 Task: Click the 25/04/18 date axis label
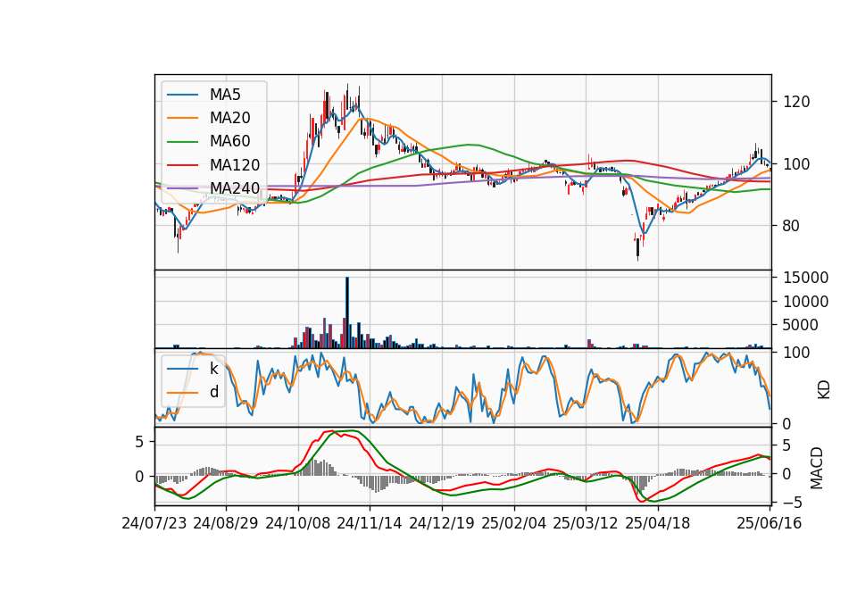(658, 523)
